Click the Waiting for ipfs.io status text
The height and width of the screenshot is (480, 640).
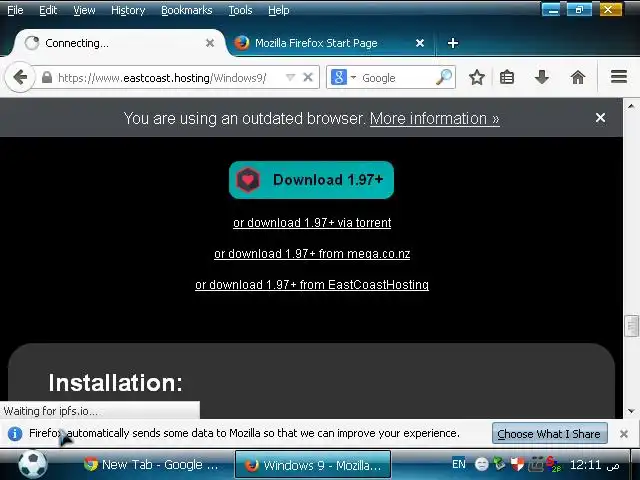pos(51,411)
